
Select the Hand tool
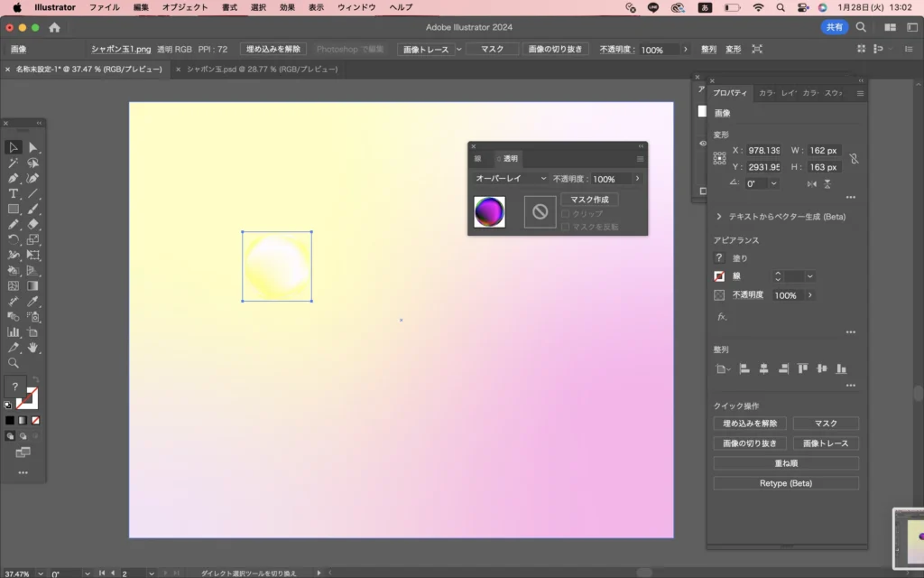click(32, 347)
